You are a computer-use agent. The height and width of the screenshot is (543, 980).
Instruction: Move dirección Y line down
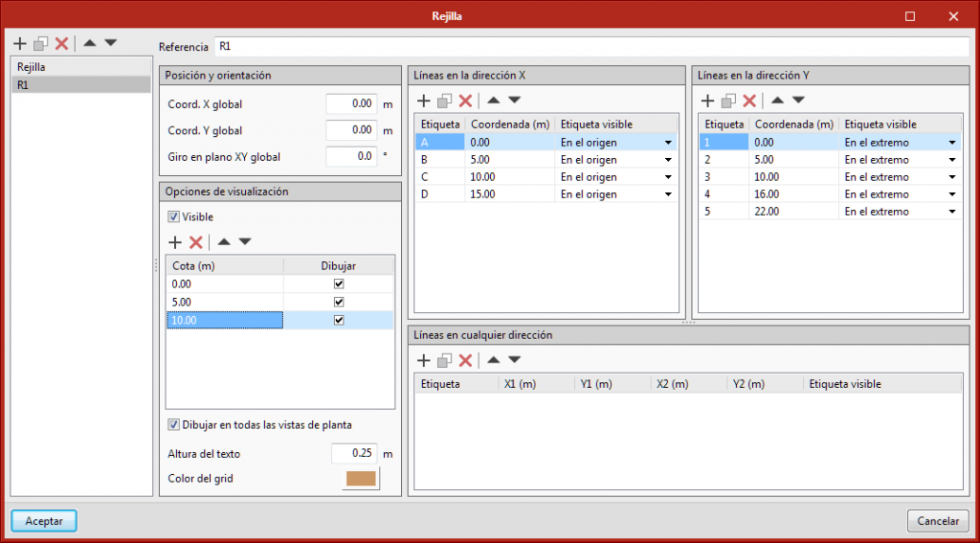[798, 101]
